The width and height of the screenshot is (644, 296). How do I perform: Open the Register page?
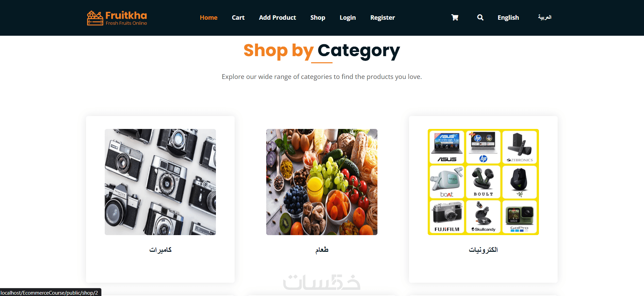point(383,18)
